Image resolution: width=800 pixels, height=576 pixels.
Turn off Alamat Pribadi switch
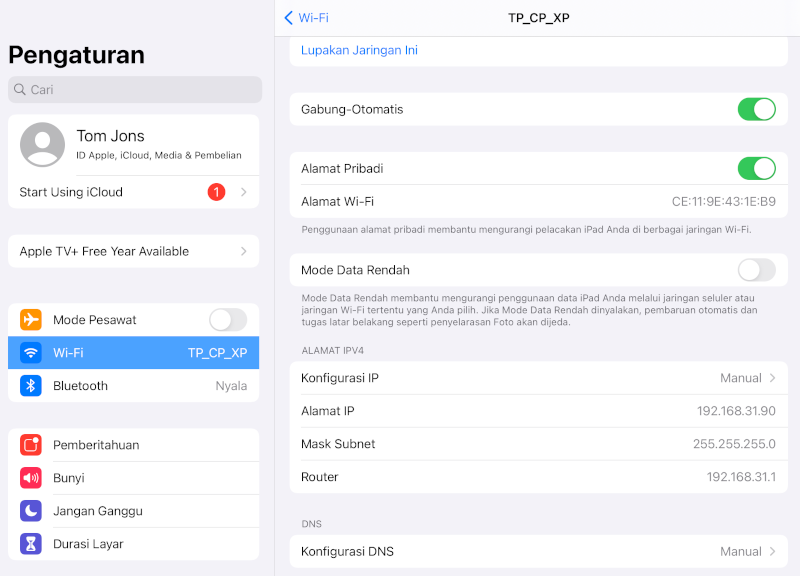[756, 168]
